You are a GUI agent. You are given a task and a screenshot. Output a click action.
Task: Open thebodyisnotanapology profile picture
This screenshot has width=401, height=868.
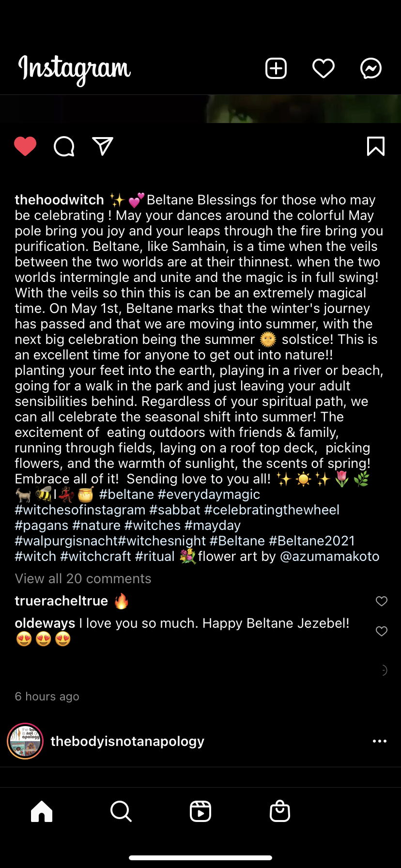point(25,741)
